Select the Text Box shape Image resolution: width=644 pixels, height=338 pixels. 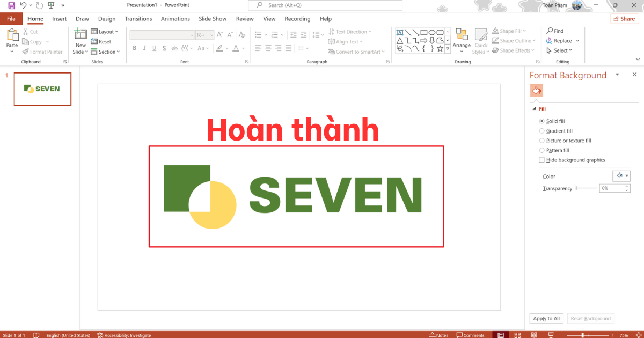click(x=400, y=32)
